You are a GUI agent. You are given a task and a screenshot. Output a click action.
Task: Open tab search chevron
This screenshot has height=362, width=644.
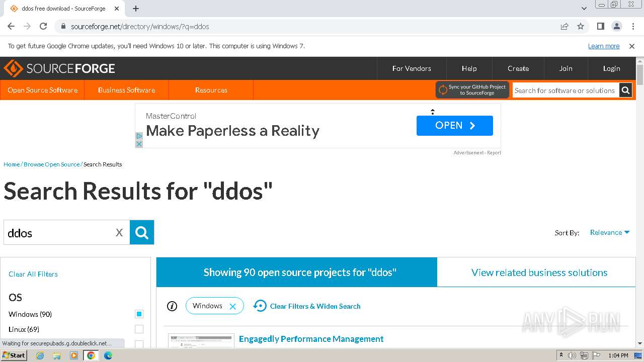[x=584, y=9]
